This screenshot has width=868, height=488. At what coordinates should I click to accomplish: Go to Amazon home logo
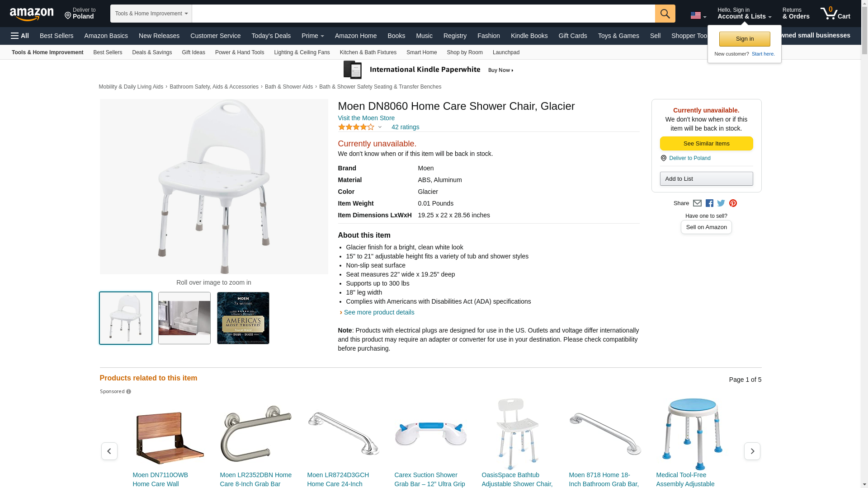click(32, 14)
